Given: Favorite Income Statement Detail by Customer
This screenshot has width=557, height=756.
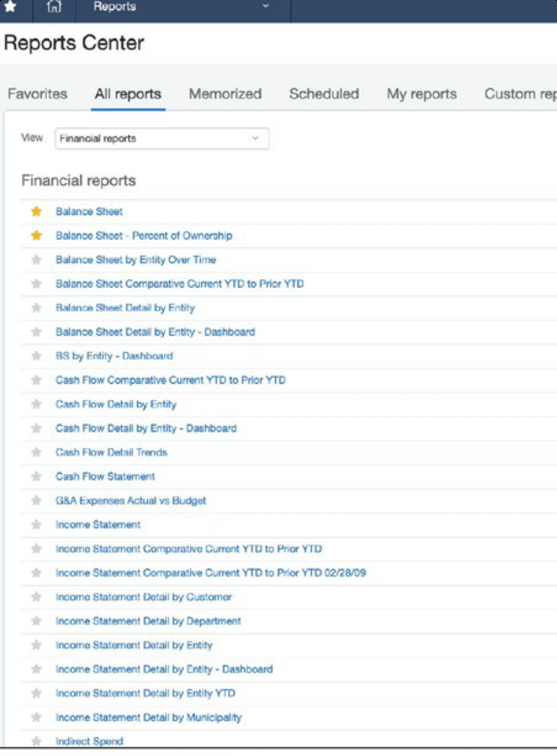Looking at the screenshot, I should pyautogui.click(x=36, y=597).
